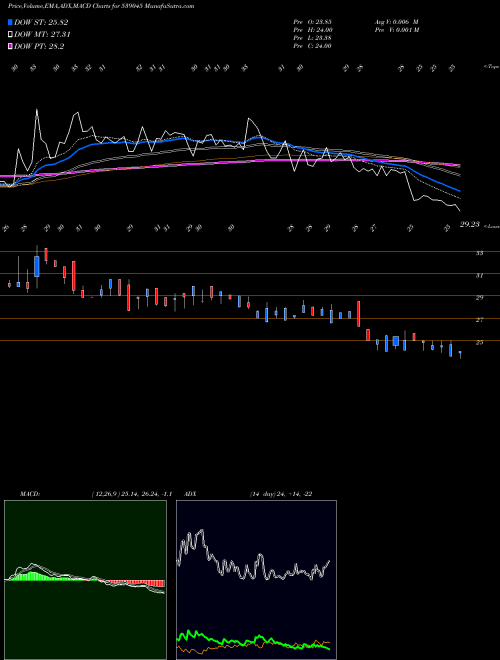The image size is (500, 660).
Task: Click the long red candle at the drop from 29 to 27
Action: click(359, 314)
